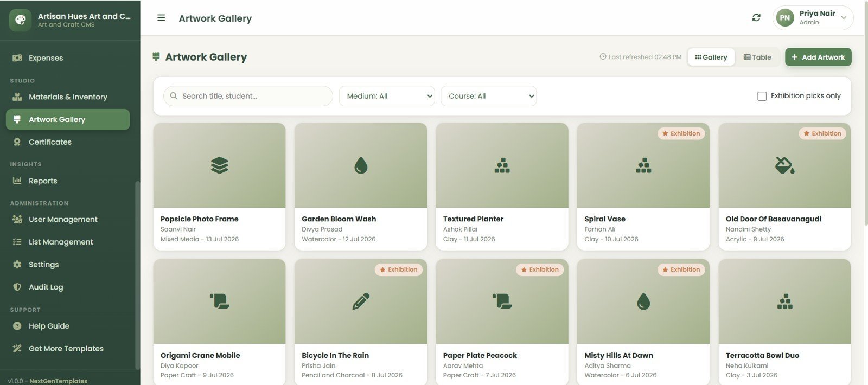Click the Certificates ribbon icon
868x385 pixels.
[x=17, y=142]
